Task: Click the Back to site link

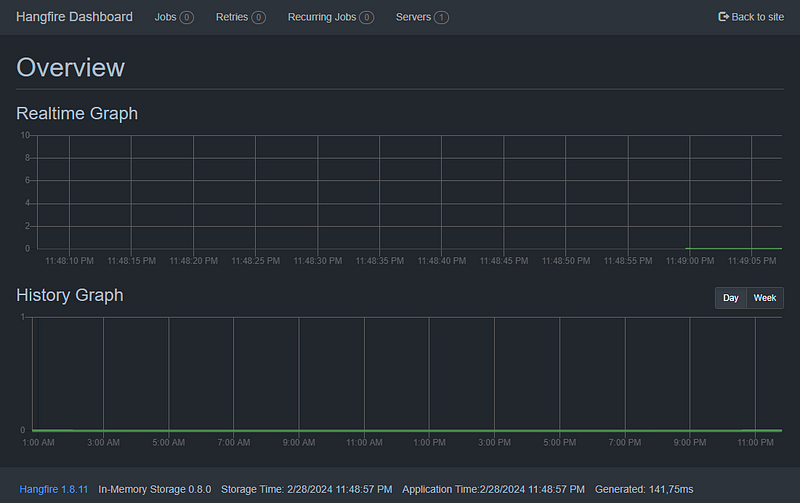Action: 751,17
